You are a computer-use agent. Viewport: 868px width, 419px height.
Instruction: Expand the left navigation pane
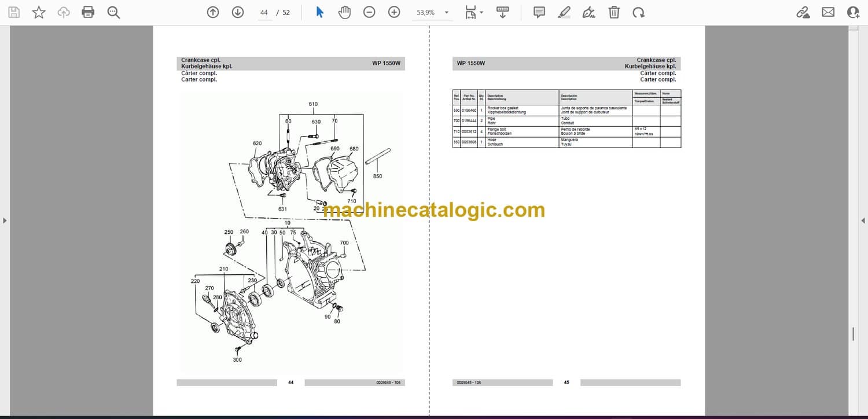(5, 220)
